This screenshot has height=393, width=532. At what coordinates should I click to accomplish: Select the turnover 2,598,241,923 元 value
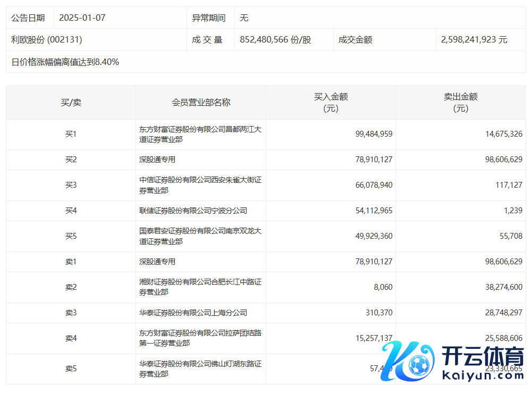pyautogui.click(x=474, y=40)
